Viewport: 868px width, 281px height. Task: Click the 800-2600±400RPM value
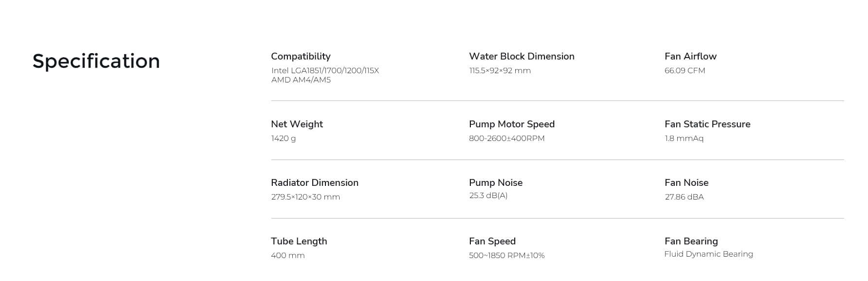pyautogui.click(x=506, y=139)
